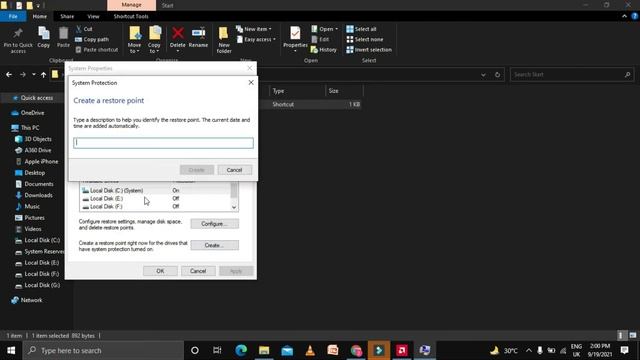This screenshot has height=360, width=640.
Task: Cancel the Create a restore point dialog
Action: tap(234, 170)
